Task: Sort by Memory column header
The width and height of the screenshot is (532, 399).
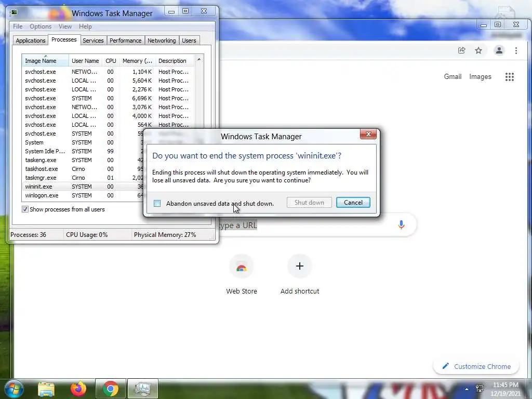Action: [x=137, y=61]
